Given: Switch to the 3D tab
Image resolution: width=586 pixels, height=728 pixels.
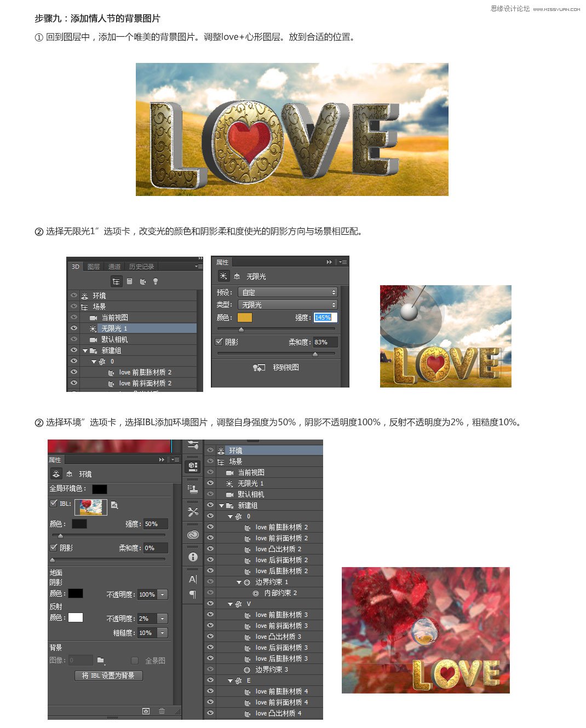Looking at the screenshot, I should click(x=76, y=267).
